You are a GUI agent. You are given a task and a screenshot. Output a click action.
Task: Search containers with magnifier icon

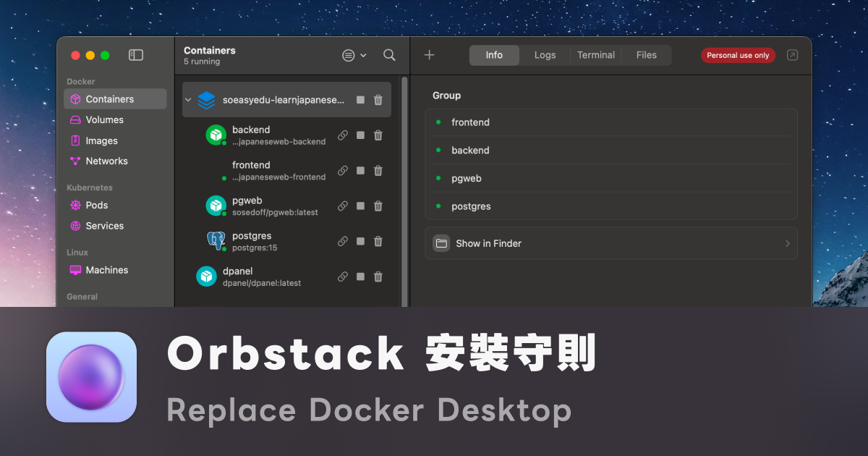point(389,55)
